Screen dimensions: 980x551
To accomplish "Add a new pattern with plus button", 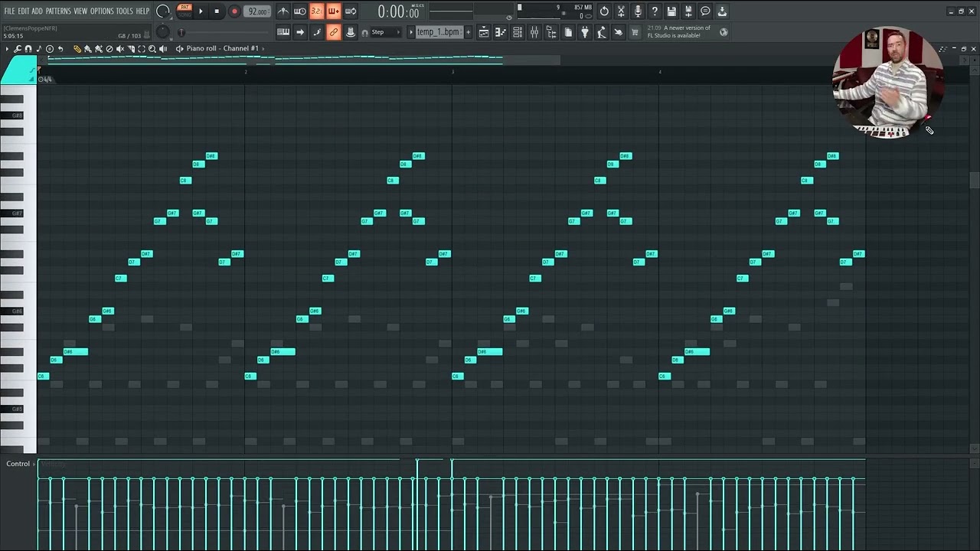I will [x=468, y=32].
